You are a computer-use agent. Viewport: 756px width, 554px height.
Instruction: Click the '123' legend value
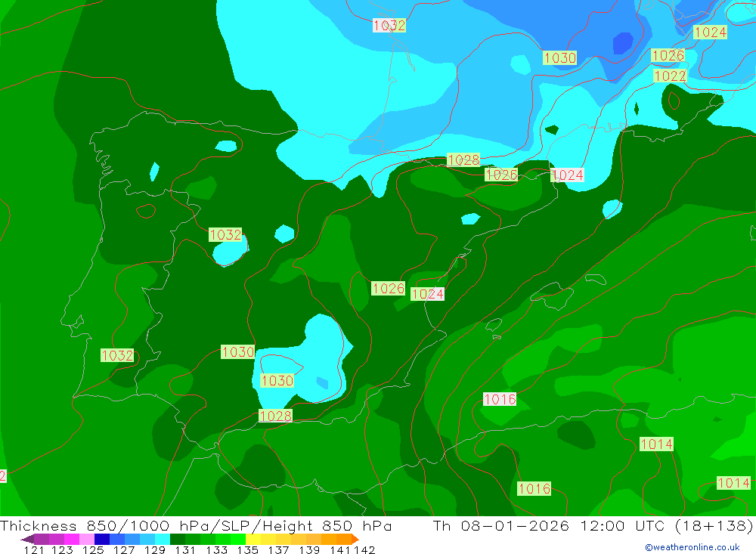(62, 550)
